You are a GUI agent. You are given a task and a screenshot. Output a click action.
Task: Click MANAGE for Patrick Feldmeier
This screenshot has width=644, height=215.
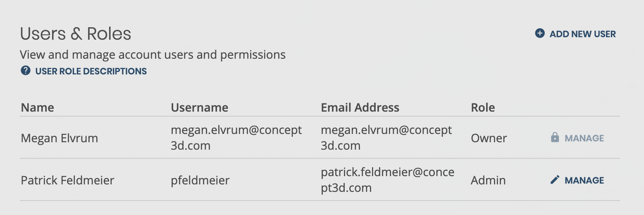point(577,180)
